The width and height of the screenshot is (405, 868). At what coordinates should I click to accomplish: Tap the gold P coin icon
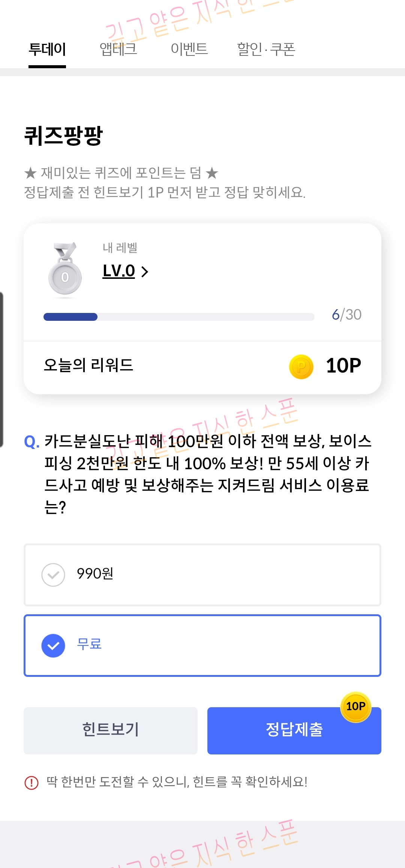301,367
